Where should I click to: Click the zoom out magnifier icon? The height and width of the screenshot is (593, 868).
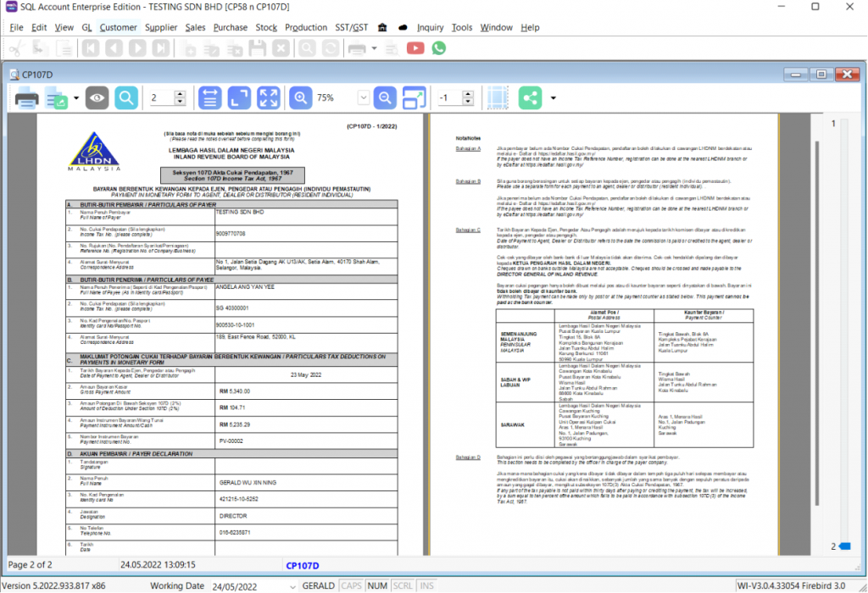(x=385, y=98)
